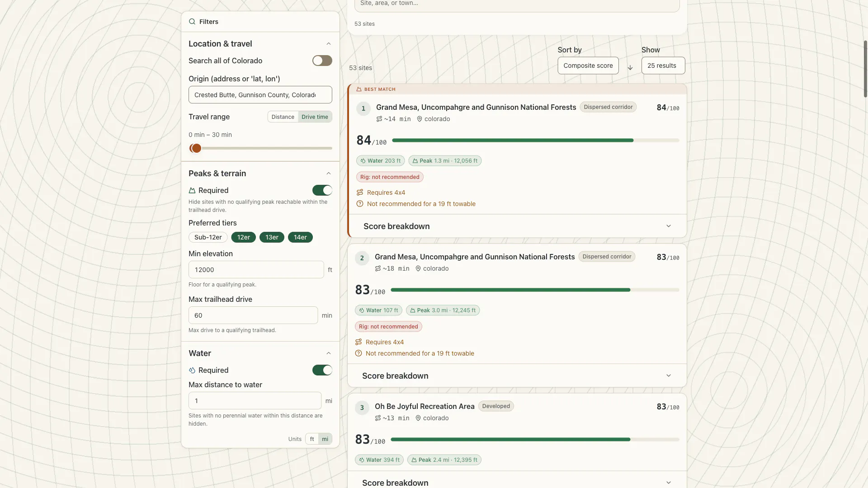Click the Max distance to water field
The width and height of the screenshot is (868, 488).
coord(255,401)
